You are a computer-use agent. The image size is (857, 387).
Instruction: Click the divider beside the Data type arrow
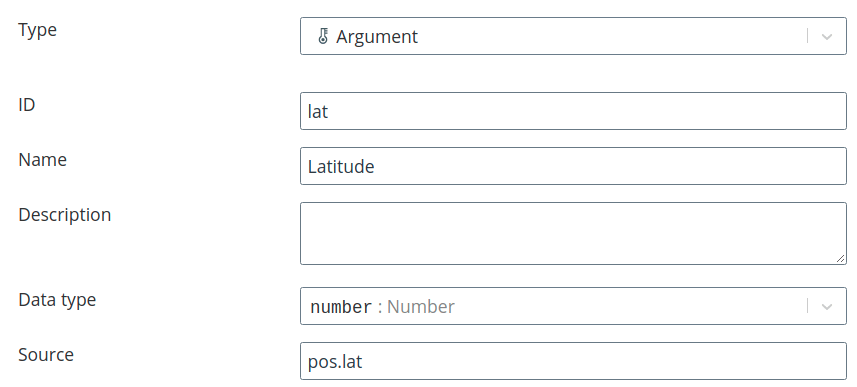pyautogui.click(x=807, y=306)
